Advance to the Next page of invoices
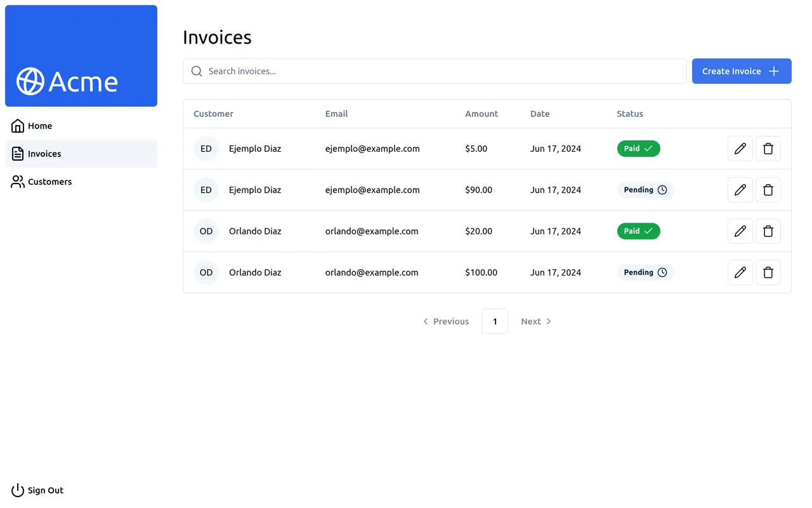 tap(536, 321)
